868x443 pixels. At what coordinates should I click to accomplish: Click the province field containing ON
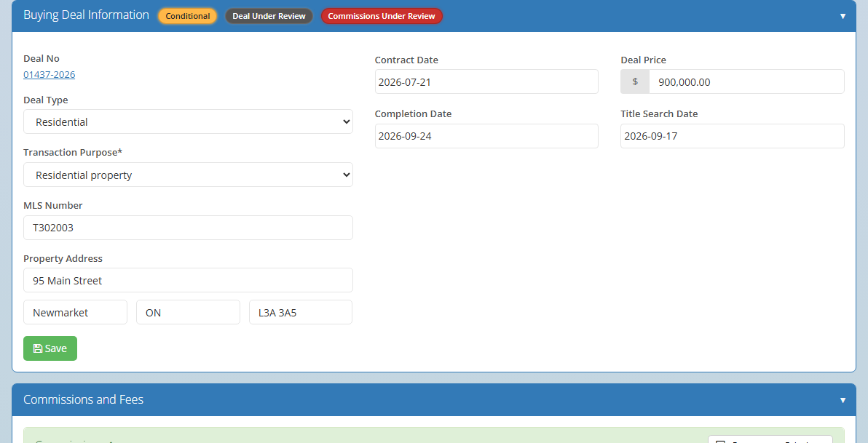(x=188, y=313)
